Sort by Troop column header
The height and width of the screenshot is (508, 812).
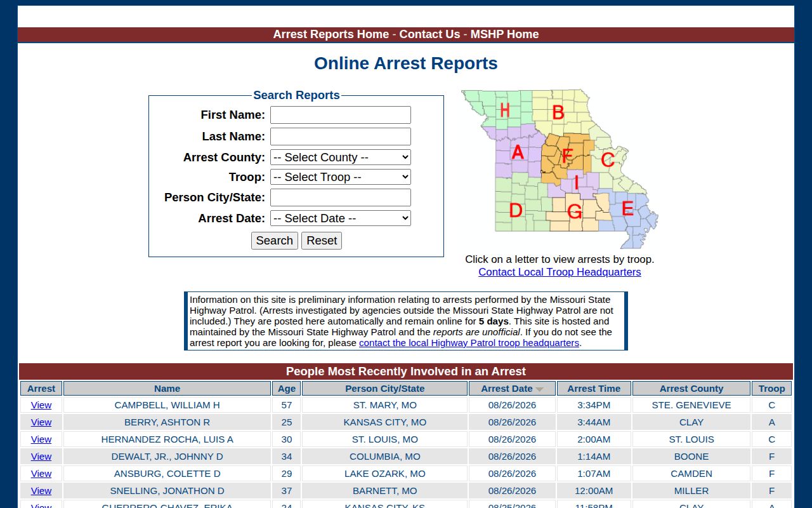coord(772,389)
